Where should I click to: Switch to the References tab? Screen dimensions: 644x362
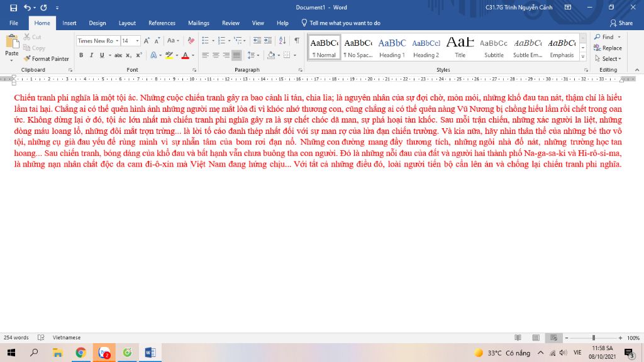click(x=162, y=23)
